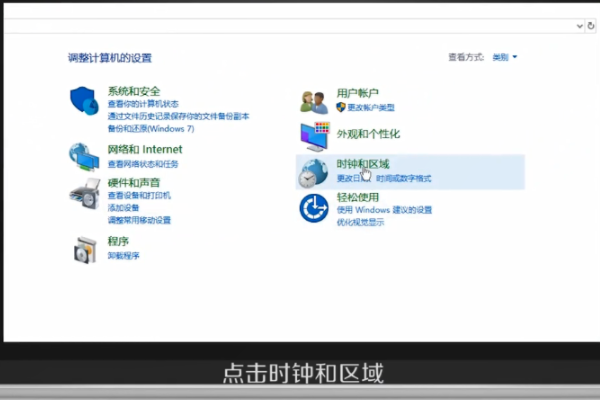The image size is (600, 400).
Task: Click the 外观和个性化 monitor icon
Action: tap(315, 137)
